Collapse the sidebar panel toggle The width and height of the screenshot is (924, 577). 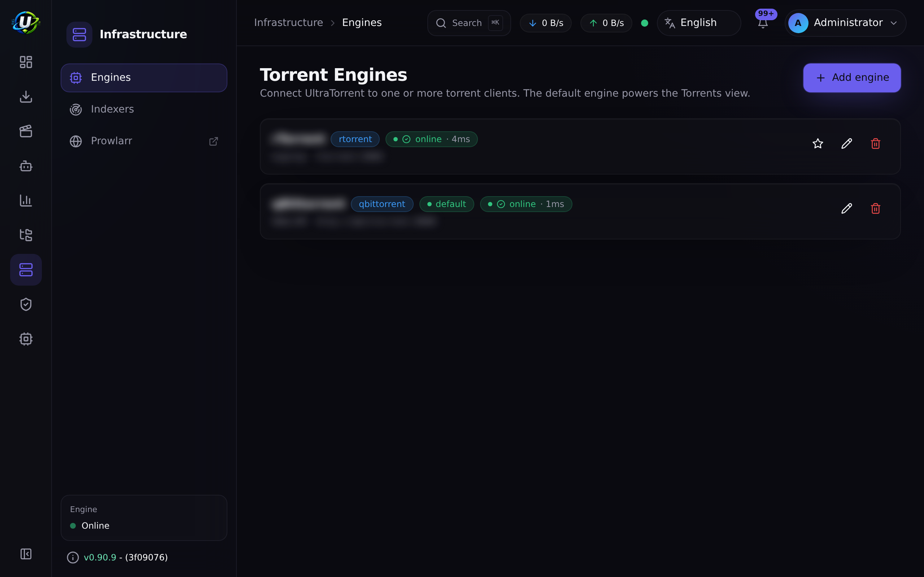click(x=26, y=554)
